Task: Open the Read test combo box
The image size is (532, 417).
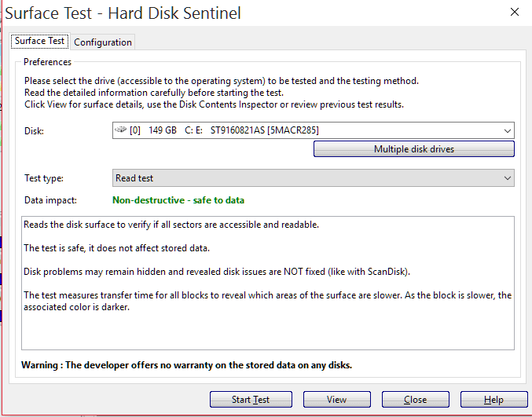Action: coord(314,178)
